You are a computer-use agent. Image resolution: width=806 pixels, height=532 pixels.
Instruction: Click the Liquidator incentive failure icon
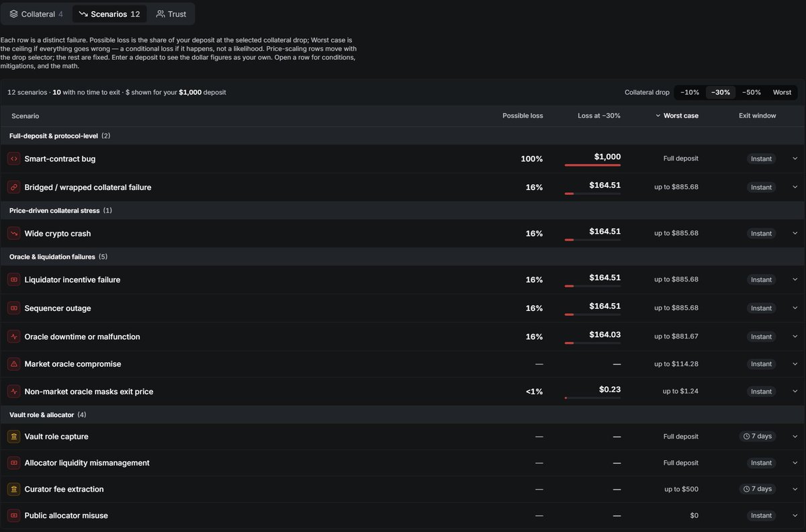pos(13,279)
